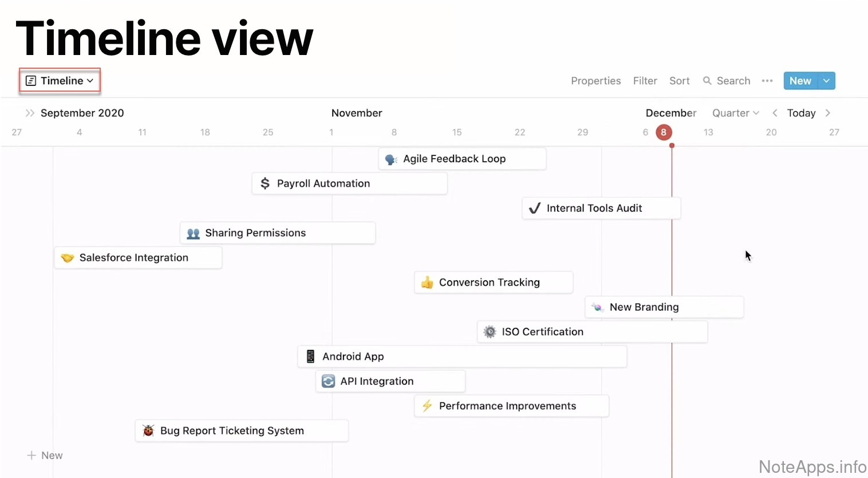
Task: Click the plus New row at bottom
Action: 45,455
